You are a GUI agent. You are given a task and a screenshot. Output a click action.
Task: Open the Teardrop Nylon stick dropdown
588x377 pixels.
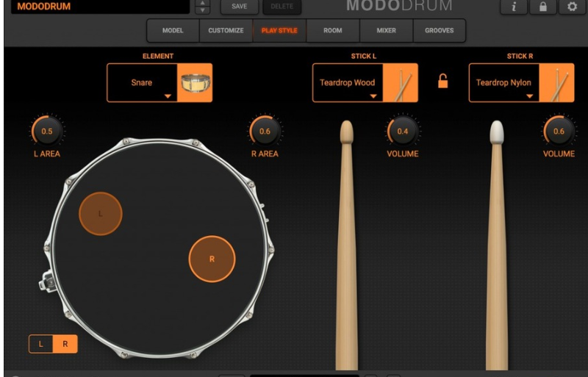pos(504,82)
